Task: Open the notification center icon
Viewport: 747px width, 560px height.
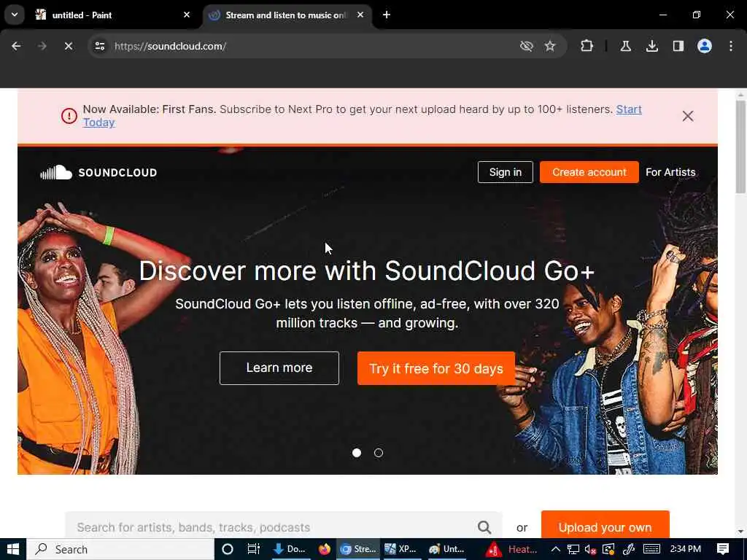Action: click(x=723, y=549)
